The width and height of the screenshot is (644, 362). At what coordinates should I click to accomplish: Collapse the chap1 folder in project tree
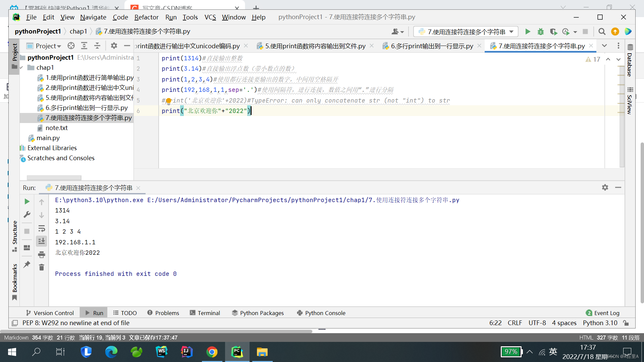[22, 68]
